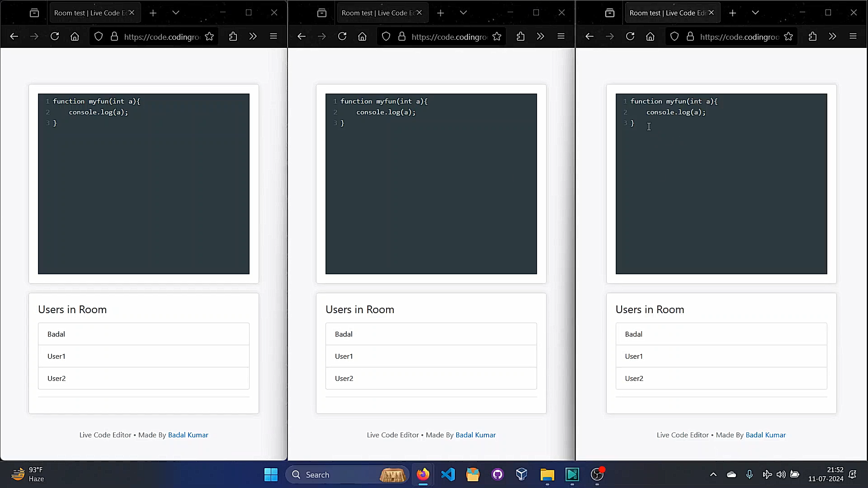Show more toolbar tools in right window
The image size is (868, 488).
click(833, 37)
